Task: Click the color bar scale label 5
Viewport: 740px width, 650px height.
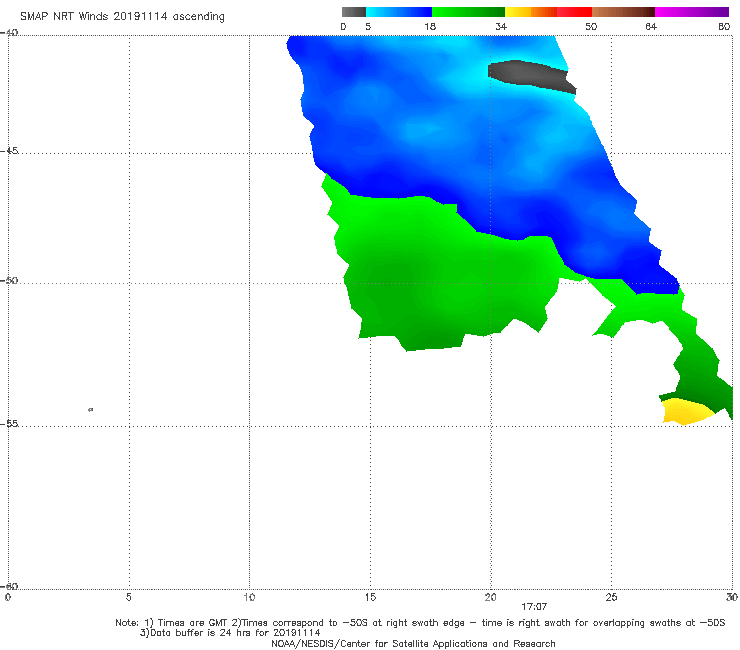Action: tap(368, 27)
